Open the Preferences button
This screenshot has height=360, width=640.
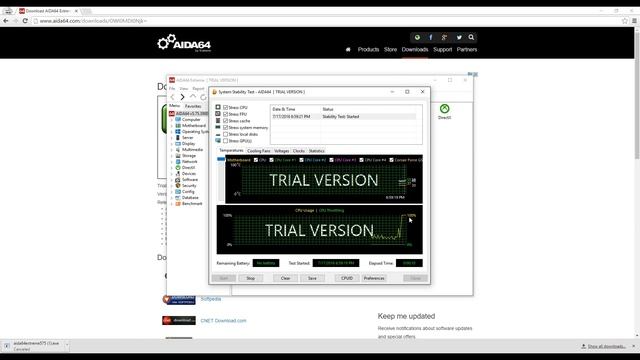click(x=374, y=278)
